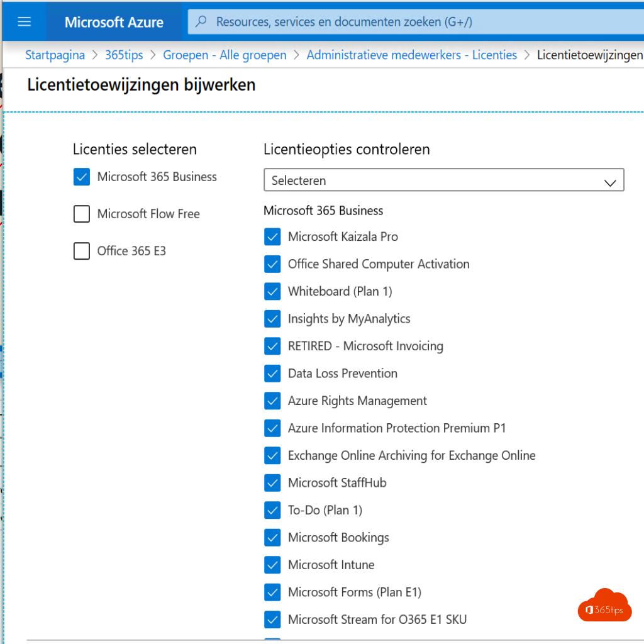Toggle RETIRED - Microsoft Invoicing checkbox
Screen dimensions: 644x644
(272, 346)
